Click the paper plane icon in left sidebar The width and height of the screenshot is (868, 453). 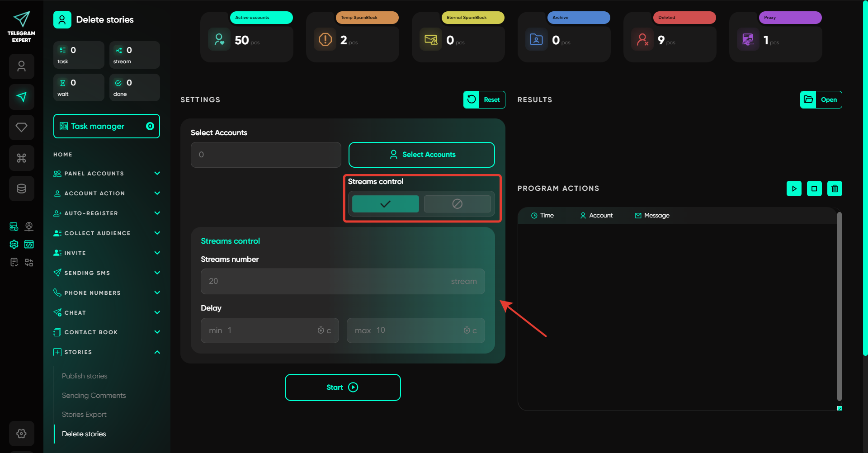pos(21,97)
